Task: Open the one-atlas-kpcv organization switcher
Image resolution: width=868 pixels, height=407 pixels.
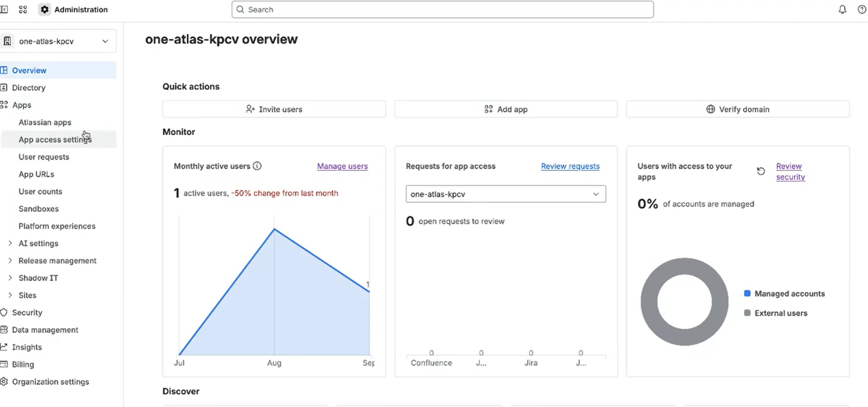Action: point(58,41)
